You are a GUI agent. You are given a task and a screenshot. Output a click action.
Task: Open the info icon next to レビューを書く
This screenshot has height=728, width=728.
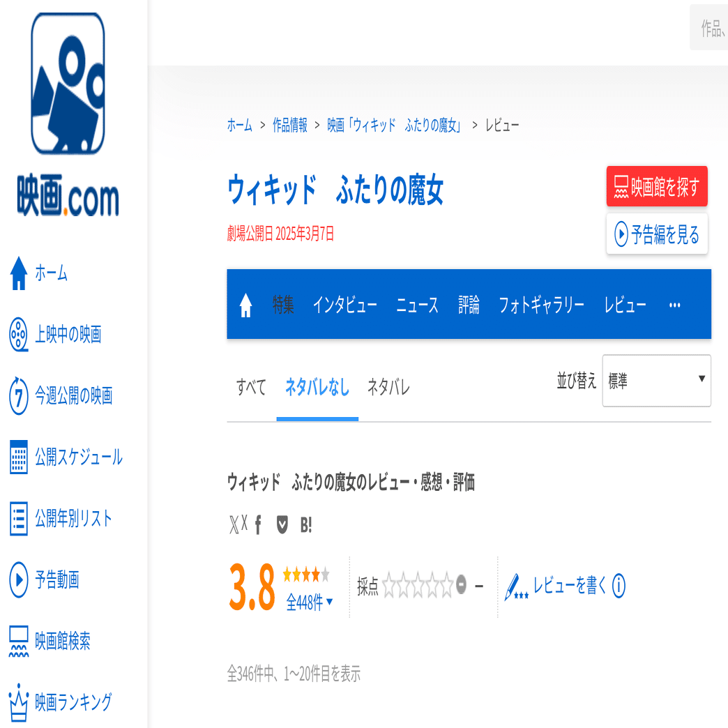click(x=619, y=586)
